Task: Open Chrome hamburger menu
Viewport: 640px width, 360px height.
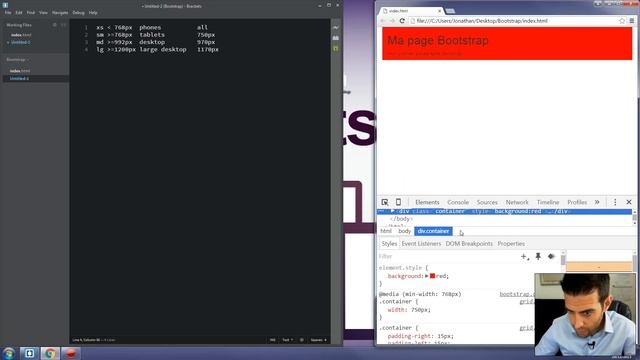Action: [x=631, y=21]
